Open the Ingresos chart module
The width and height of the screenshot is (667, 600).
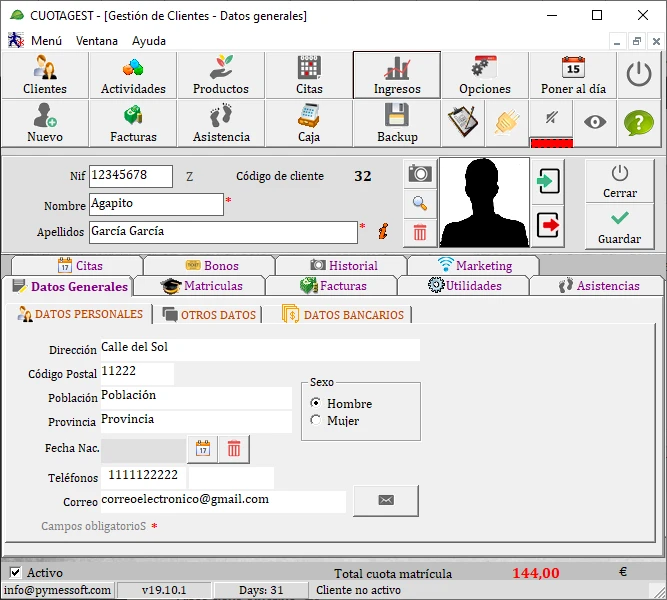click(397, 75)
